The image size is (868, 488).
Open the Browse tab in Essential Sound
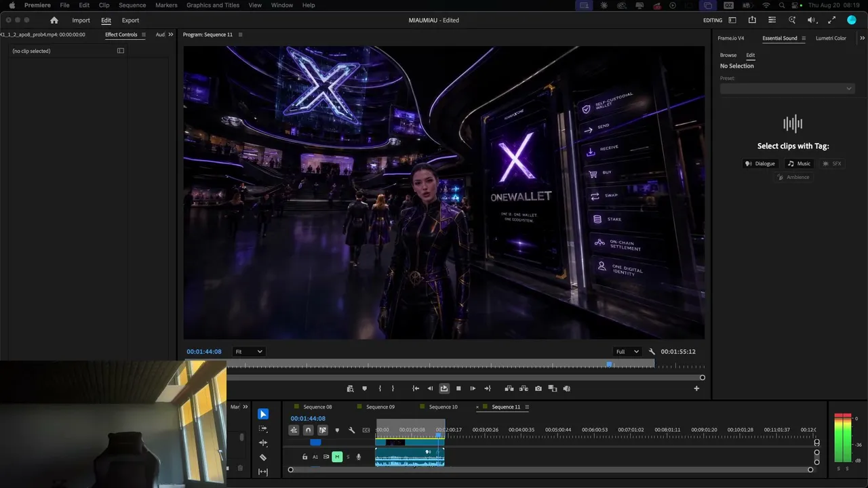[x=728, y=55]
